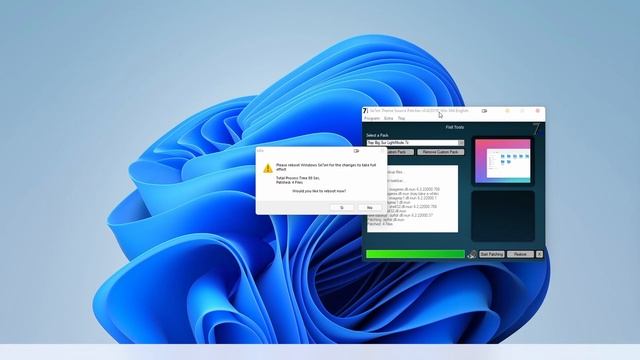The image size is (640, 360).
Task: Decline reboot with the second dialog button
Action: [x=370, y=208]
